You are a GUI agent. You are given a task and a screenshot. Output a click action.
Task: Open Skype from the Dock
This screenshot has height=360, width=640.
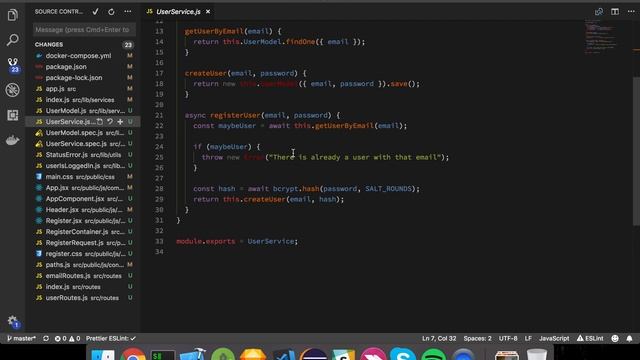[403, 354]
